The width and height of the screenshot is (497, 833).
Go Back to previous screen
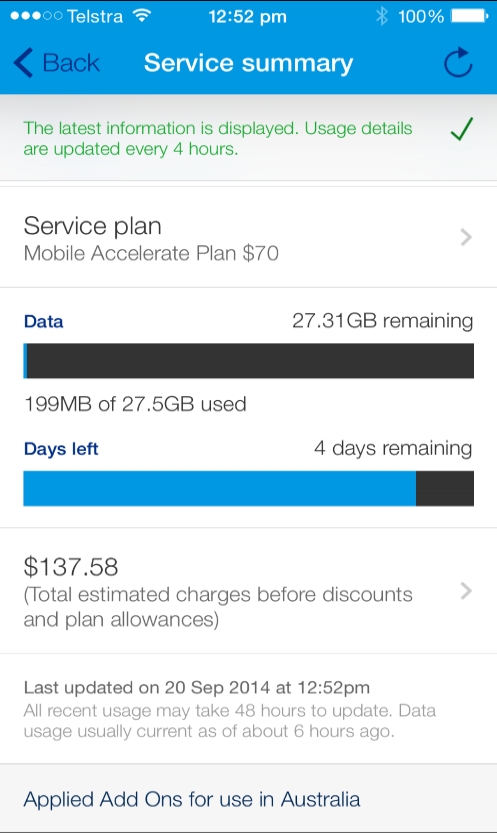(56, 63)
